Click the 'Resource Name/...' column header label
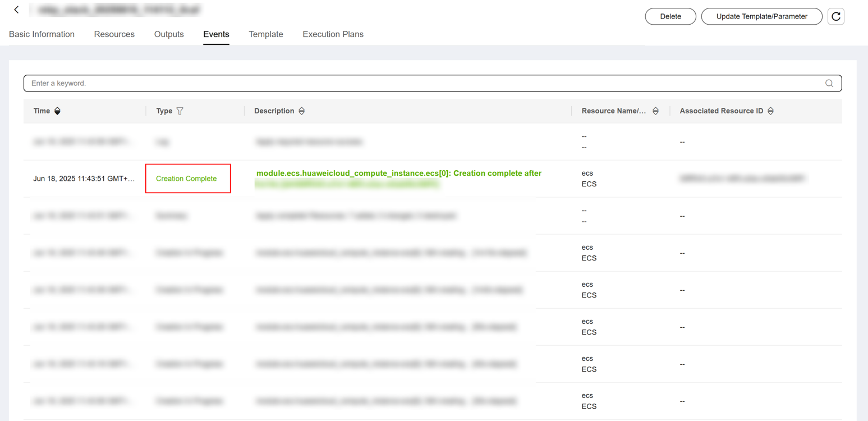The height and width of the screenshot is (421, 868). coord(614,111)
